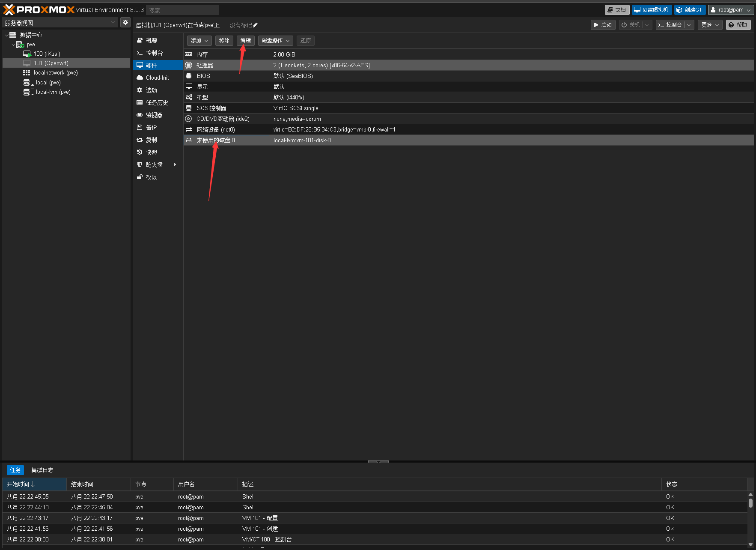756x550 pixels.
Task: Switch to the Cluster Log (集群日志) tab
Action: tap(42, 470)
